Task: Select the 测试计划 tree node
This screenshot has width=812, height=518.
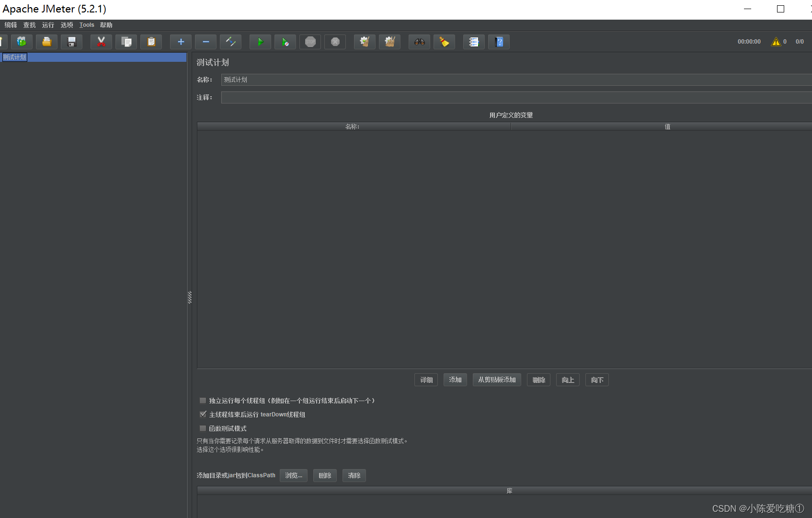Action: pyautogui.click(x=14, y=57)
